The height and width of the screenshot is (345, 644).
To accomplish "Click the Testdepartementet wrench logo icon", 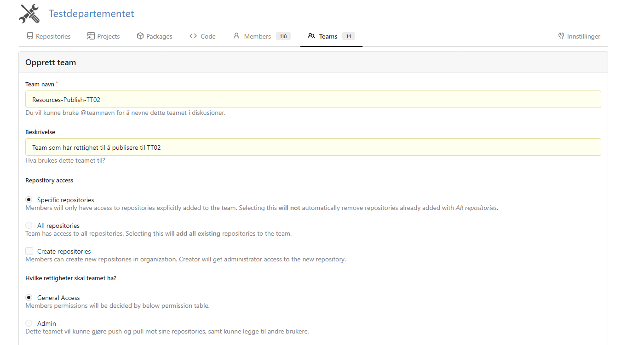I will click(x=29, y=14).
